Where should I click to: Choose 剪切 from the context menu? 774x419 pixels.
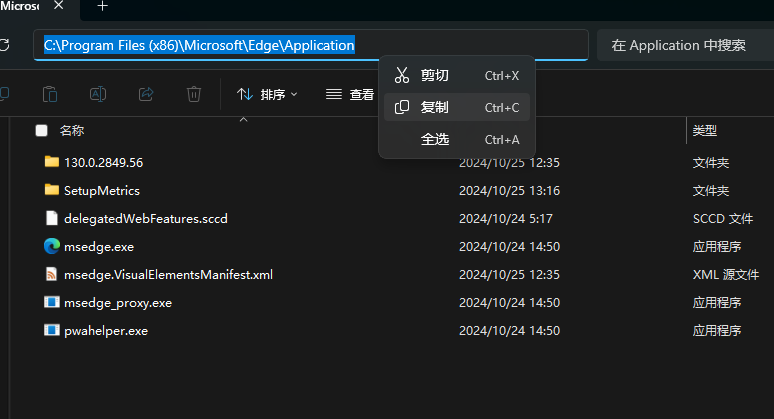tap(435, 75)
